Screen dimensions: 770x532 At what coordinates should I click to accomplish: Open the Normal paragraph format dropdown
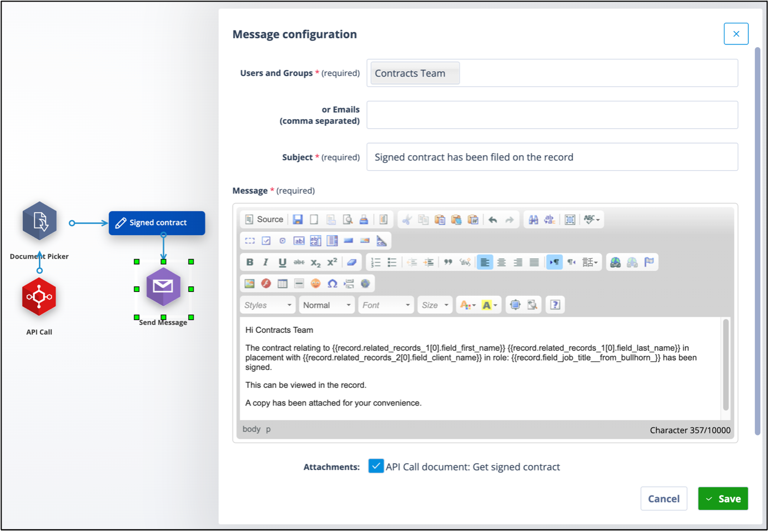pos(326,305)
